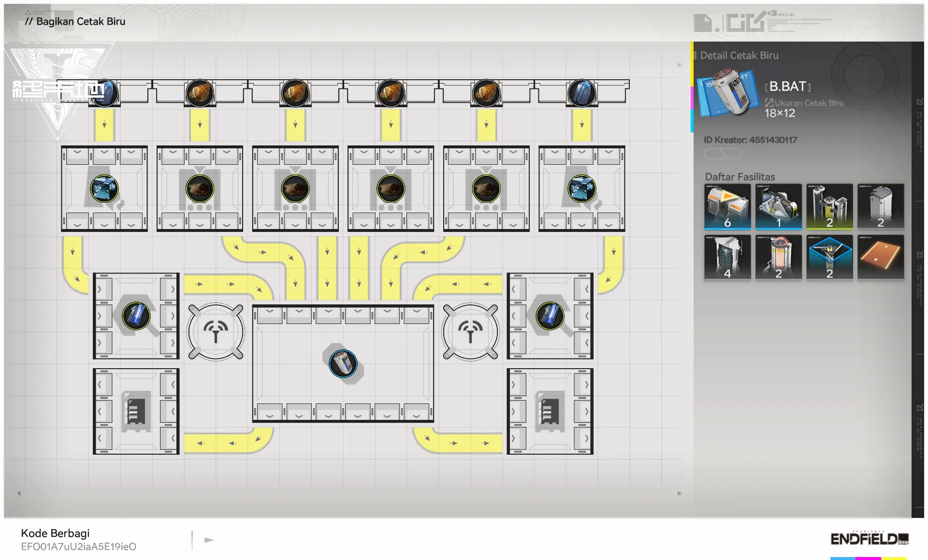Viewport: 928px width, 560px height.
Task: Select right machine producing blue cell item
Action: click(550, 316)
